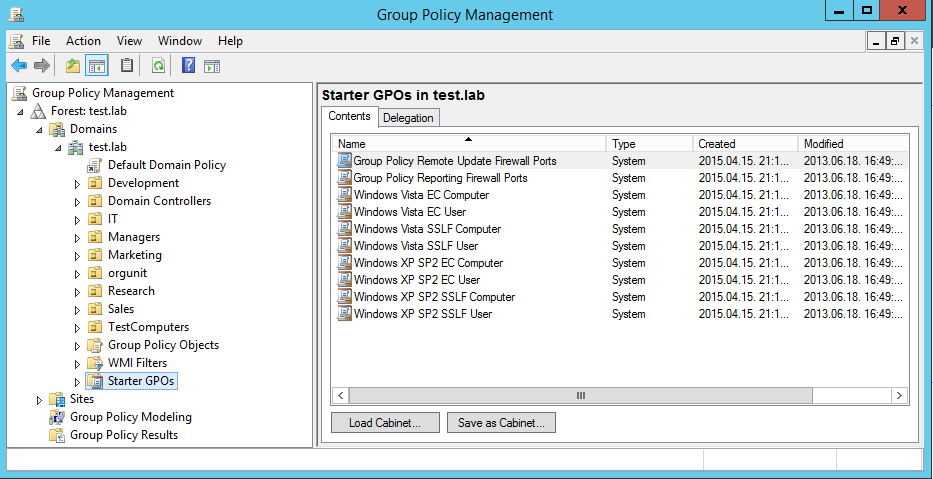Click the blue Help question mark icon

(189, 65)
